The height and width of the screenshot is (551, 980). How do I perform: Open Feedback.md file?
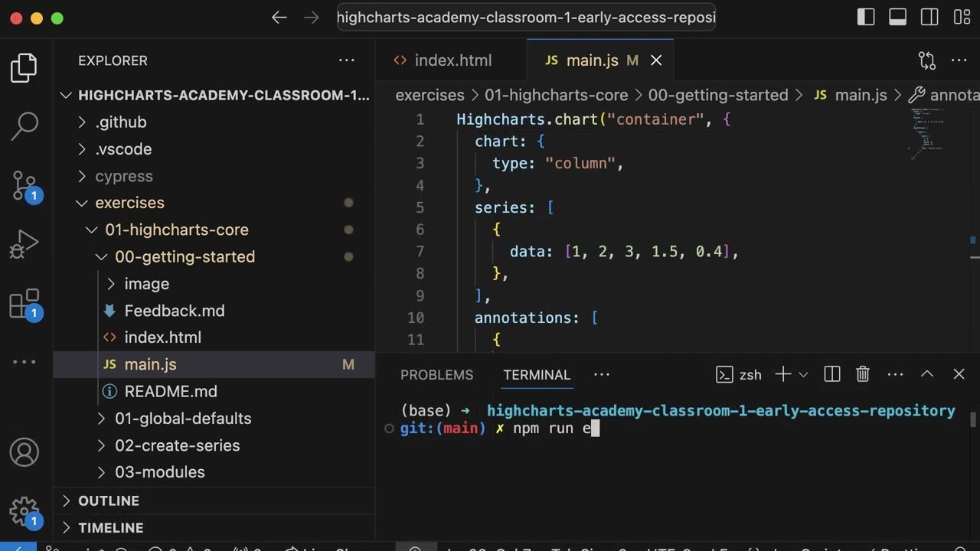[x=214, y=311]
